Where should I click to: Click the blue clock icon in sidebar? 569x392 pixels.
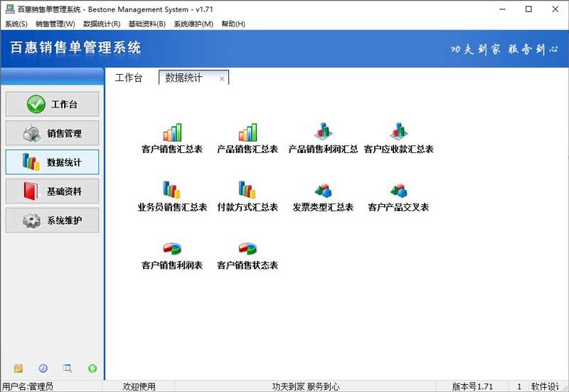[x=43, y=369]
